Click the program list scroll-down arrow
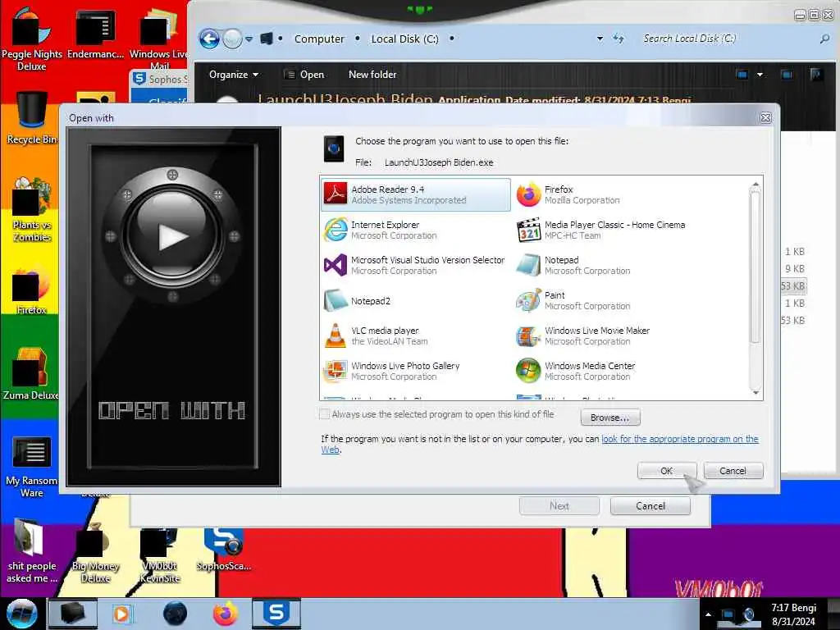Image resolution: width=840 pixels, height=630 pixels. pos(756,393)
